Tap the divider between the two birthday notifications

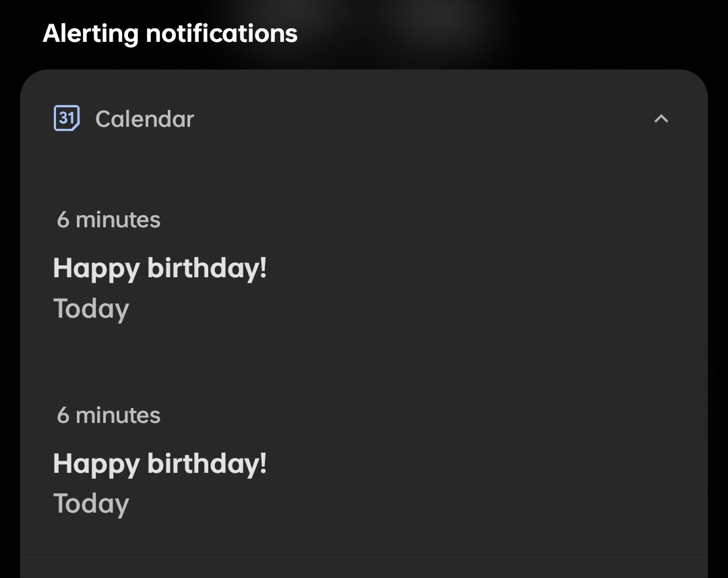[364, 363]
